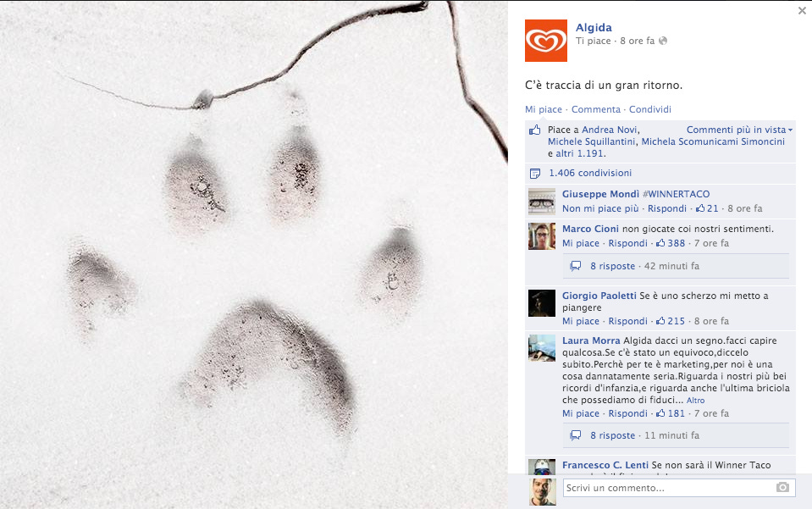Click the globe privacy icon near timestamp
Screen dimensions: 812x509
tap(663, 41)
